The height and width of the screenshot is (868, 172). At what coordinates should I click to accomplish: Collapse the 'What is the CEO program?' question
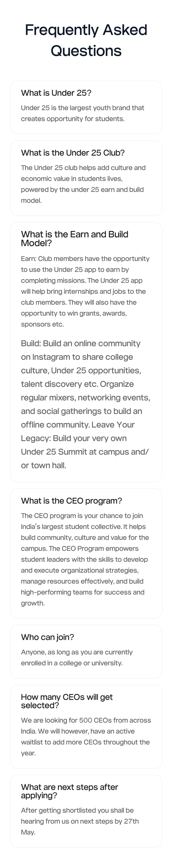click(72, 501)
